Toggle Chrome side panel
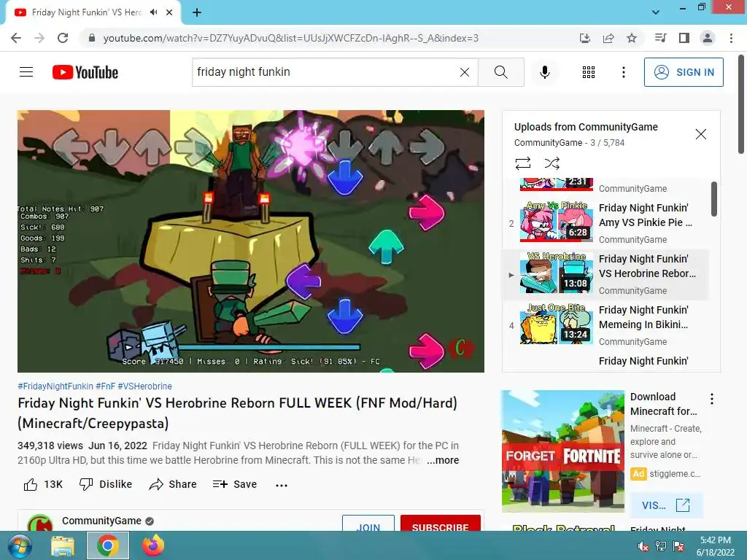This screenshot has height=560, width=747. 684,38
